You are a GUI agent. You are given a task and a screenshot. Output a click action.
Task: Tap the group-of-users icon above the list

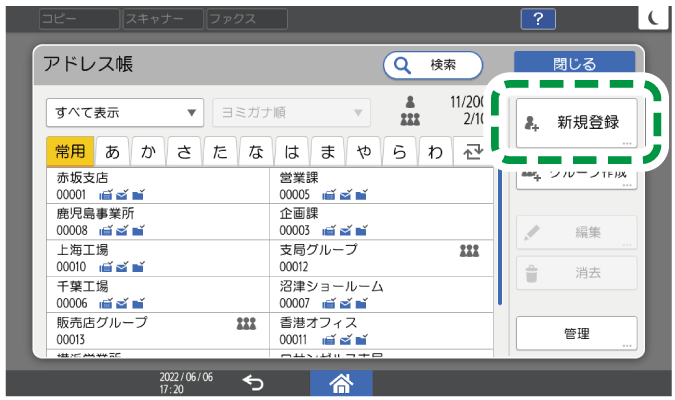pyautogui.click(x=410, y=118)
